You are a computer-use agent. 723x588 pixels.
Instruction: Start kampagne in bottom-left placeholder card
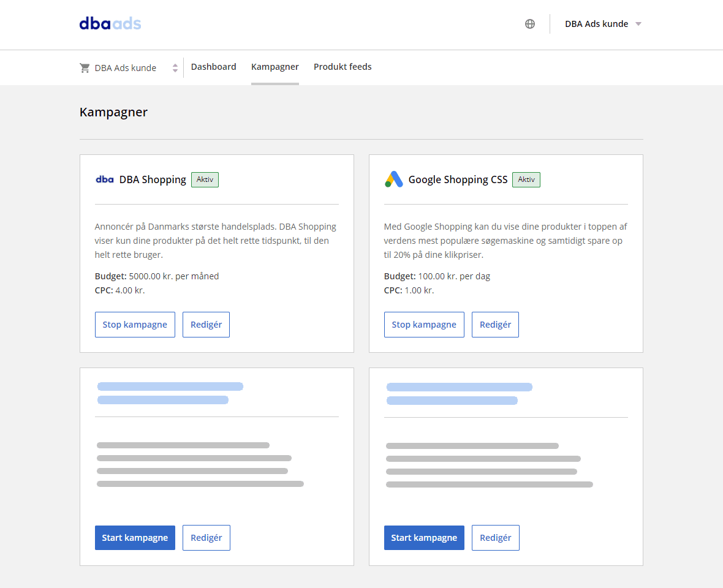135,538
